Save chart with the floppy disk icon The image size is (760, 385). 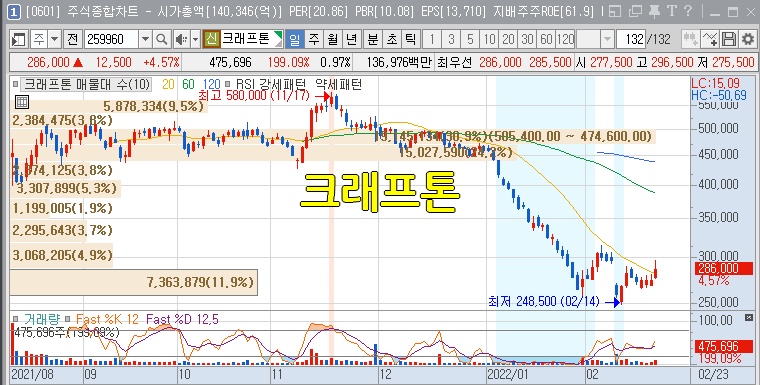pos(728,39)
